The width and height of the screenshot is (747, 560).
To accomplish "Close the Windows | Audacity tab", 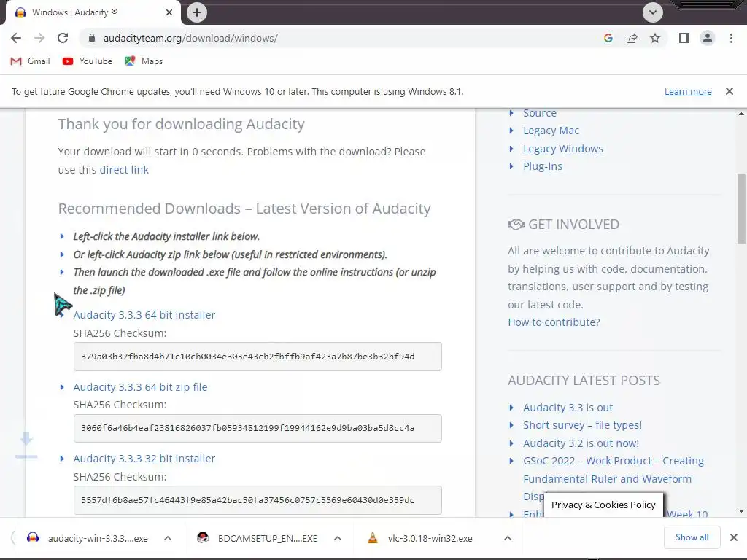I will coord(169,12).
